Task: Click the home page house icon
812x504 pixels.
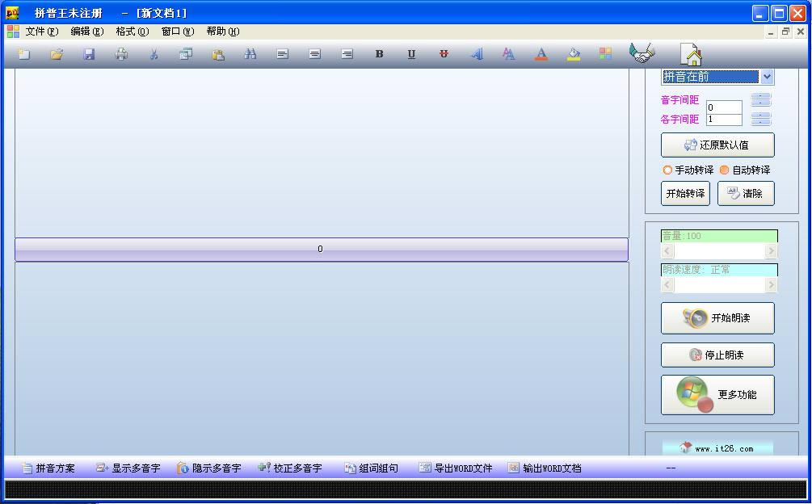Action: pyautogui.click(x=691, y=55)
